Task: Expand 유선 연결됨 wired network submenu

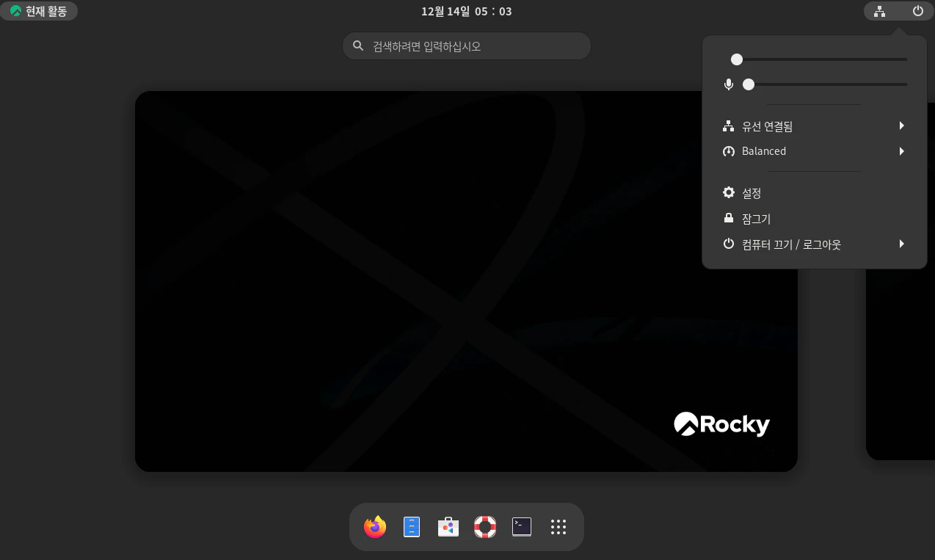Action: coord(815,126)
